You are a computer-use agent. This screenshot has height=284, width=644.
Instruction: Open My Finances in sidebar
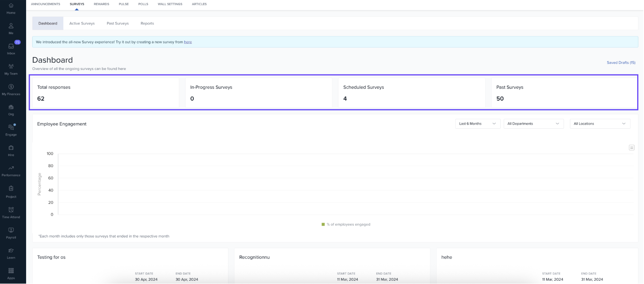[11, 90]
